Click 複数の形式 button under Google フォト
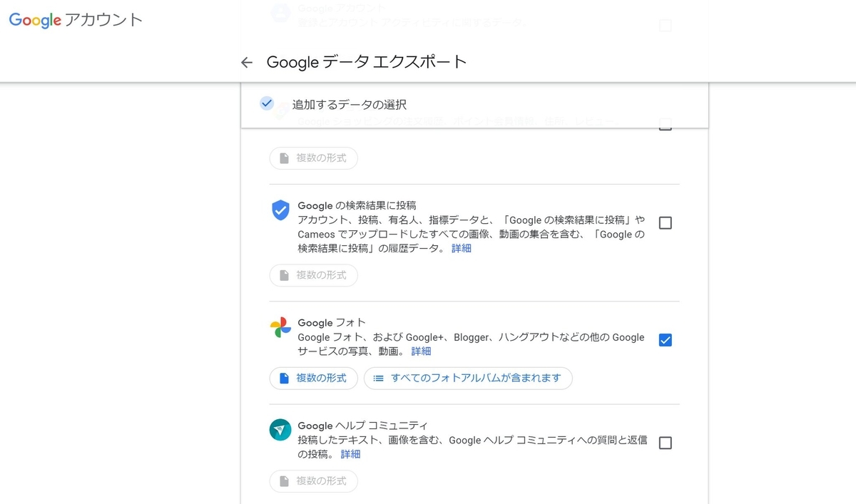The image size is (856, 504). click(313, 378)
